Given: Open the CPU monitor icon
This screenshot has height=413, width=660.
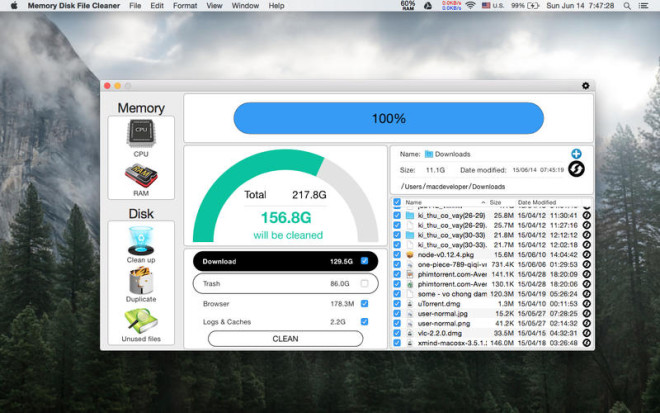Looking at the screenshot, I should pyautogui.click(x=141, y=133).
